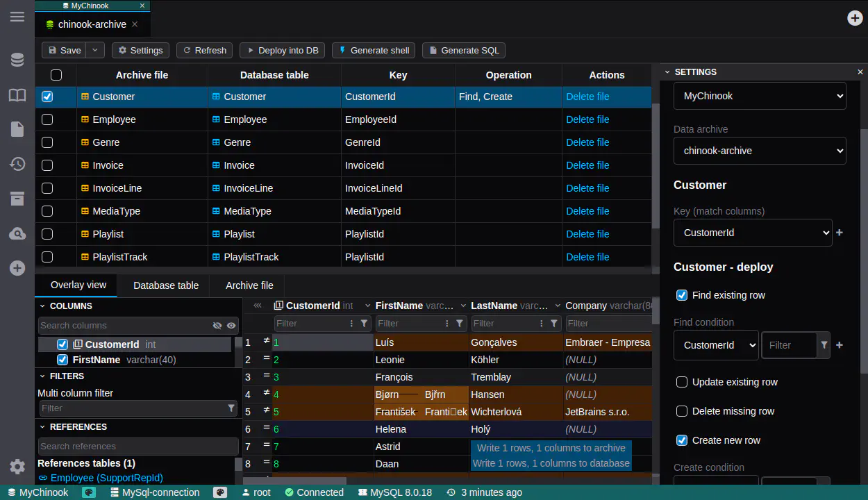Switch to the Archive file tab
Image resolution: width=868 pixels, height=500 pixels.
[x=249, y=285]
